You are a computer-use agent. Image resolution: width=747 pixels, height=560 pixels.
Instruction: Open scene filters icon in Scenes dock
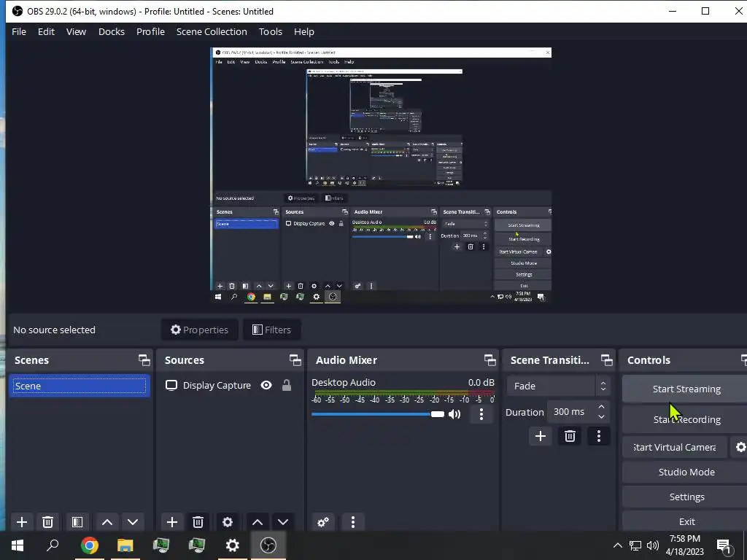(77, 522)
